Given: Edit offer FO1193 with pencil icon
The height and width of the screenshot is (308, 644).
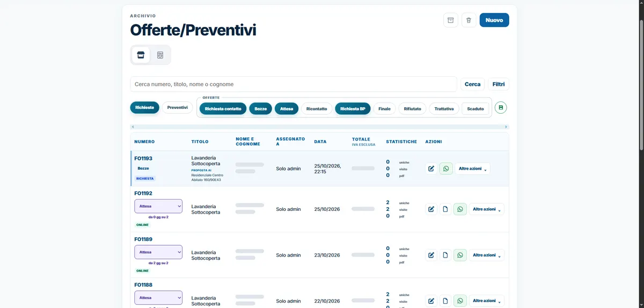Looking at the screenshot, I should pos(431,168).
